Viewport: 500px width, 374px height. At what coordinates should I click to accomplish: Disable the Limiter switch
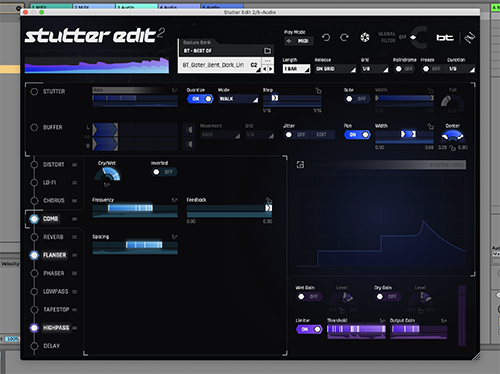[309, 329]
